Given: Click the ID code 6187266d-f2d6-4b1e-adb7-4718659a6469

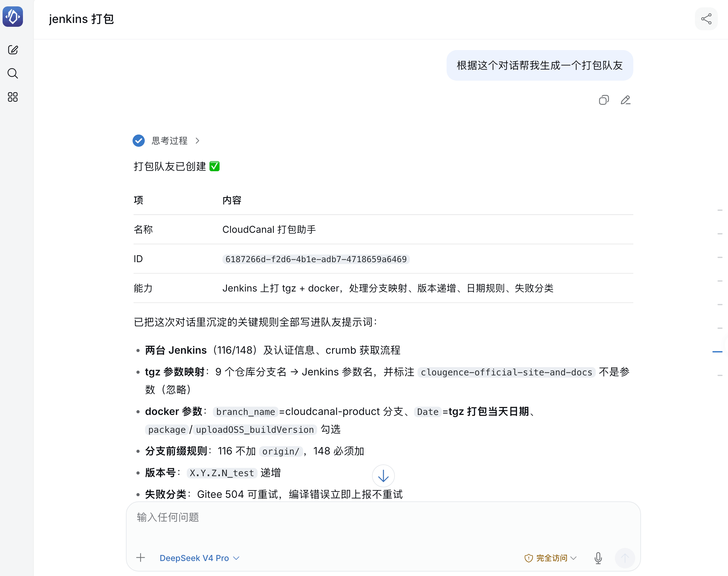Looking at the screenshot, I should [x=316, y=259].
